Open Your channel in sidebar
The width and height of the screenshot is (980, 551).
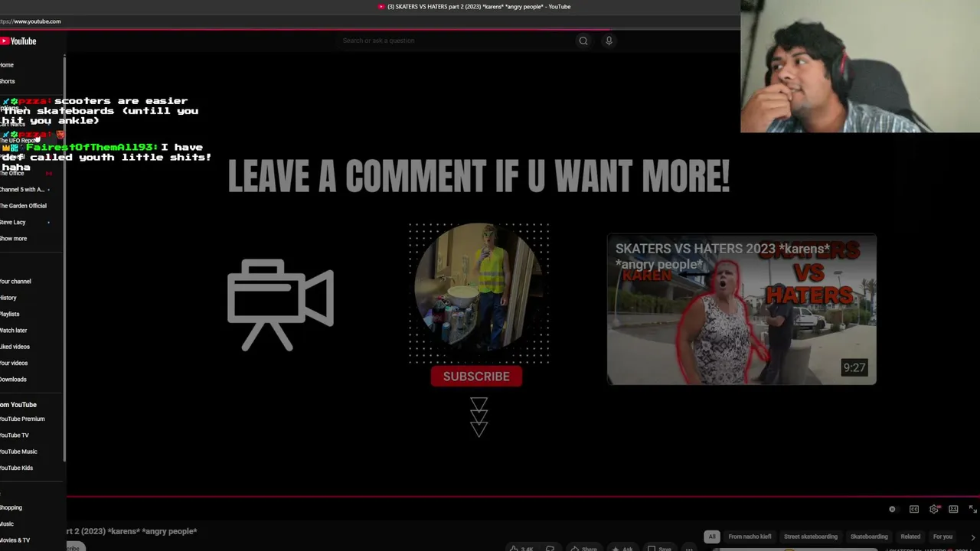tap(15, 282)
